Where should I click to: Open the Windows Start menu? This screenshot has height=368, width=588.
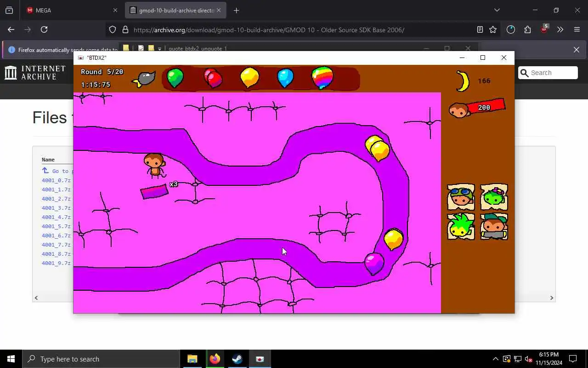tap(11, 359)
